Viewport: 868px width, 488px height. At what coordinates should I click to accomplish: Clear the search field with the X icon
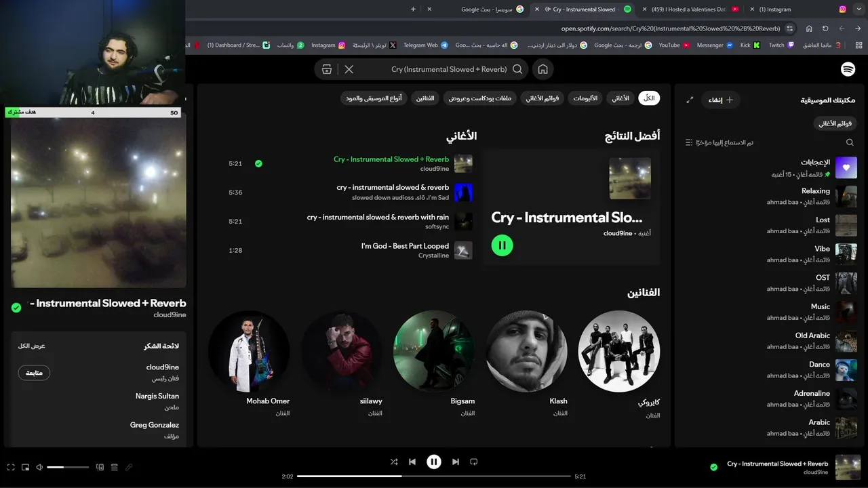[349, 69]
